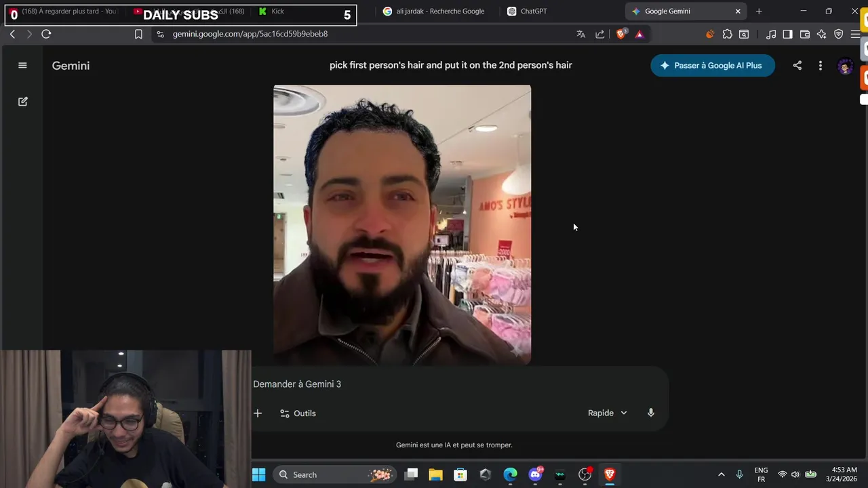Open Brave Shields lion icon
This screenshot has height=488, width=868.
[621, 34]
